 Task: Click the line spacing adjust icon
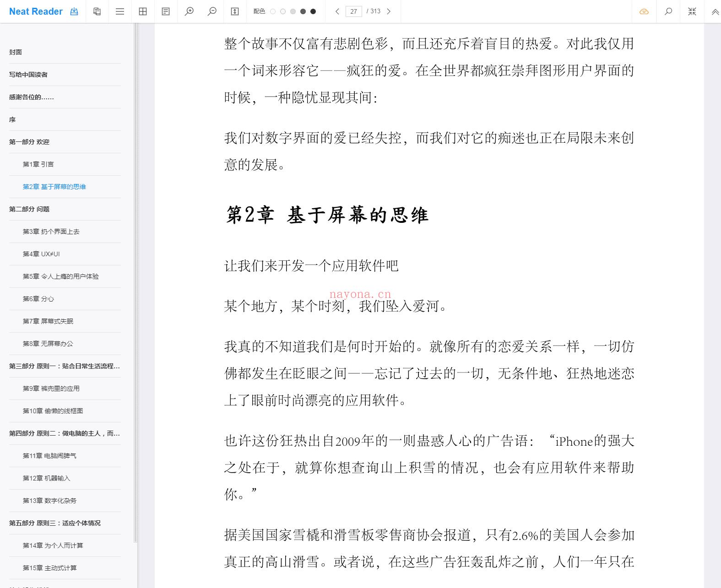(x=235, y=11)
